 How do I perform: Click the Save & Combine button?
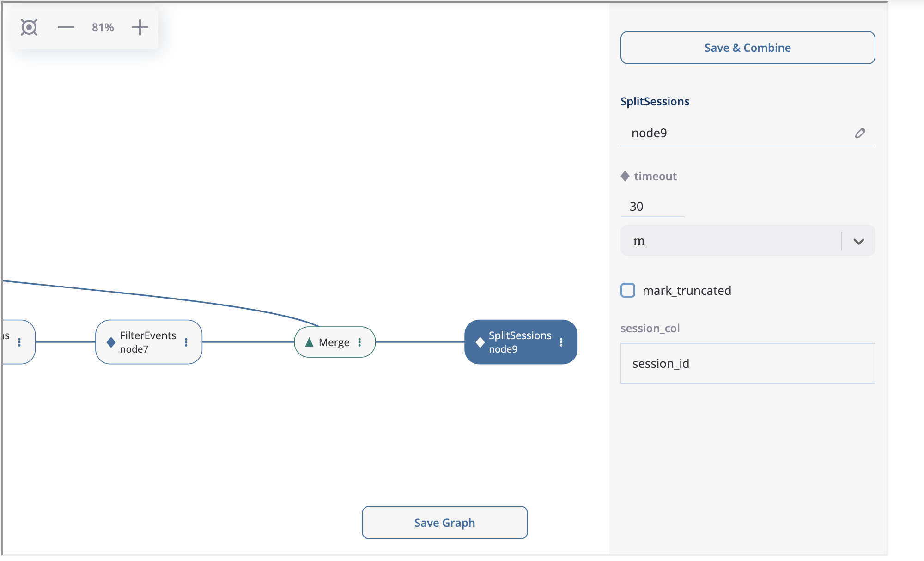(x=748, y=48)
